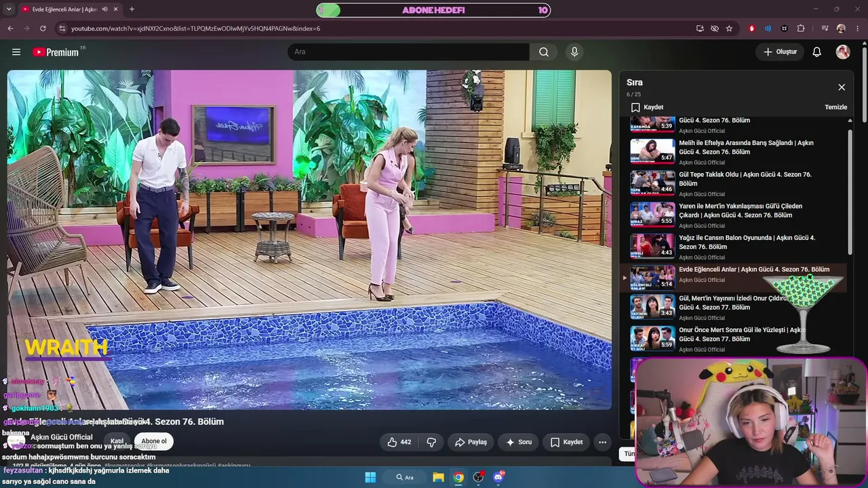868x488 pixels.
Task: Focus the YouTube Ara search field
Action: 409,52
